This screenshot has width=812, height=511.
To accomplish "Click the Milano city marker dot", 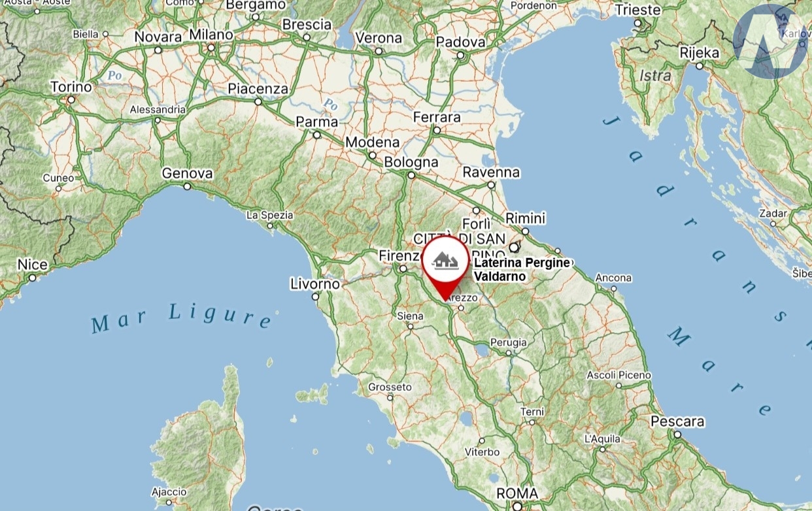I will click(x=211, y=48).
